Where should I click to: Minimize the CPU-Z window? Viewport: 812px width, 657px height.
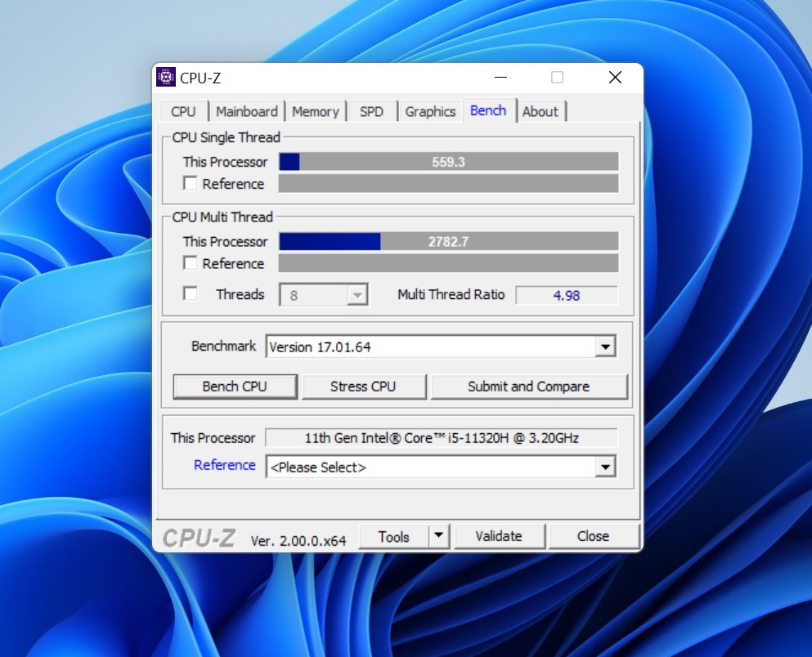click(500, 78)
